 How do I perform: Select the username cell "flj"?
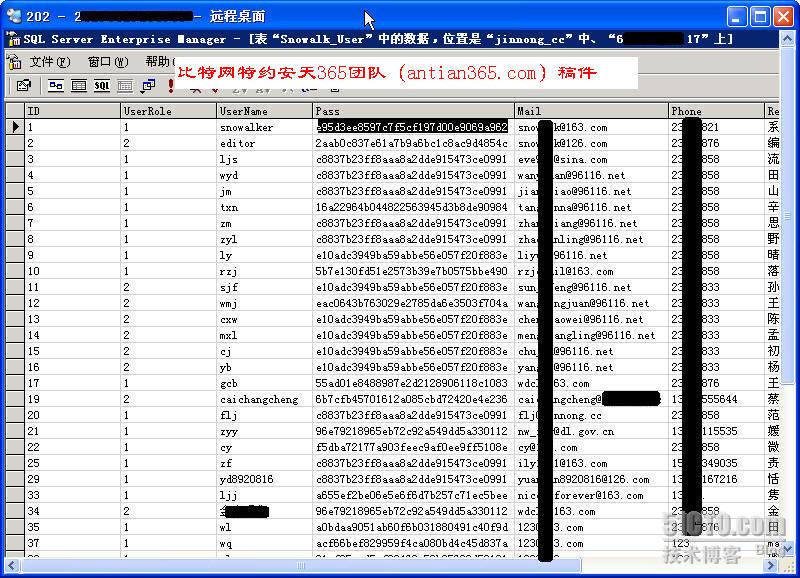264,415
